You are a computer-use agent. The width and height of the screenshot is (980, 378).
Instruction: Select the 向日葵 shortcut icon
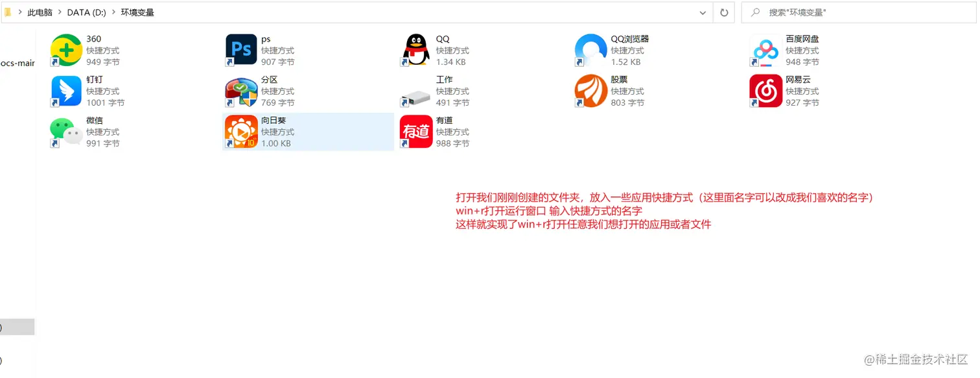pyautogui.click(x=241, y=132)
